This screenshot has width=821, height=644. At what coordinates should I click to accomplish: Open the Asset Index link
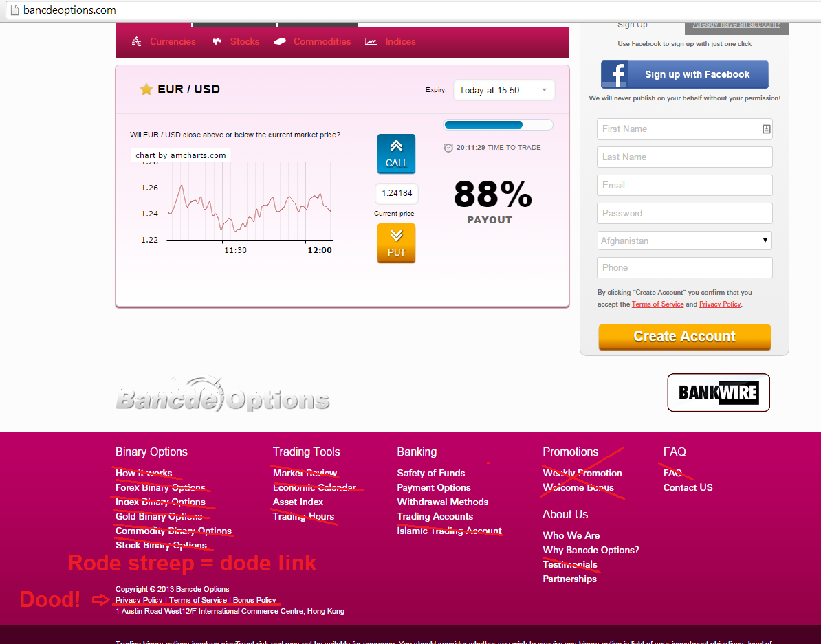(x=298, y=502)
